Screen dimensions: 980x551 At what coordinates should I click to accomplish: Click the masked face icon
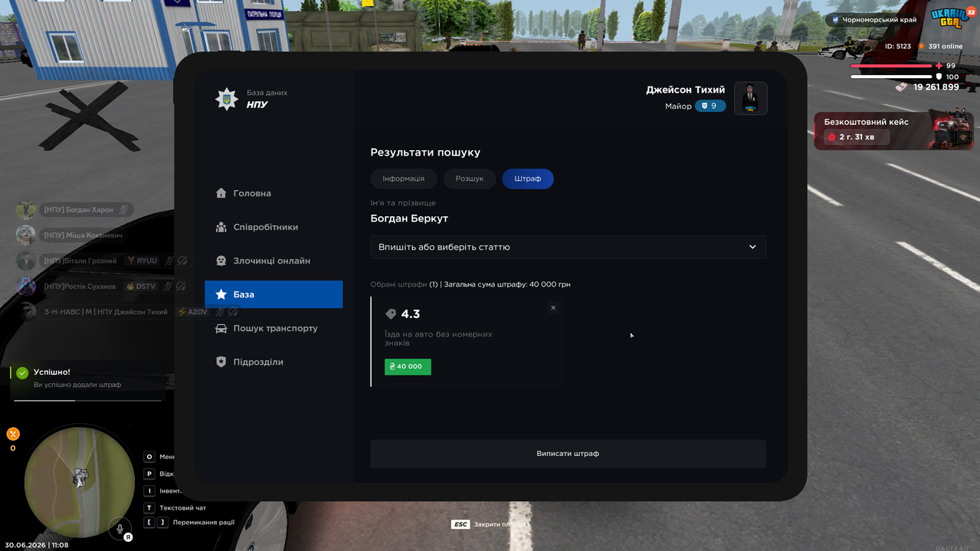221,261
